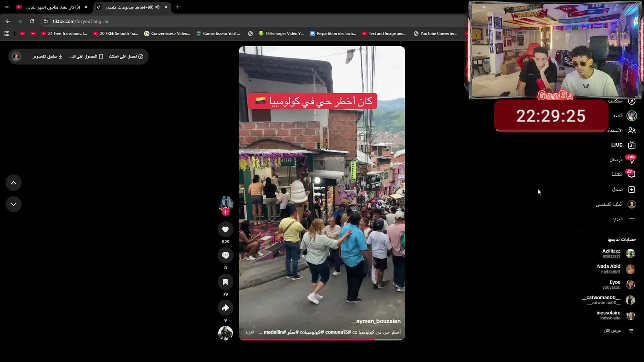Select the TikTok شاهد فيديوهات tab
This screenshot has height=362, width=644.
pyautogui.click(x=132, y=7)
